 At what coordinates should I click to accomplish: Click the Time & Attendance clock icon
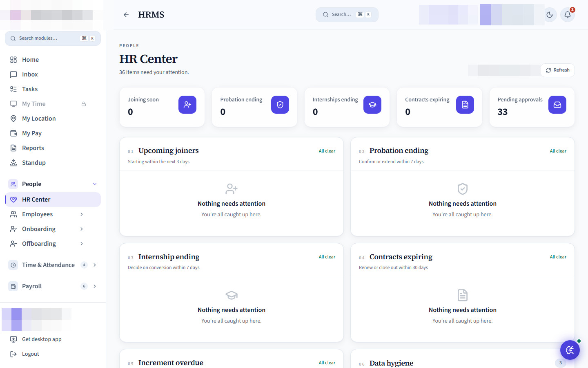[x=13, y=265]
